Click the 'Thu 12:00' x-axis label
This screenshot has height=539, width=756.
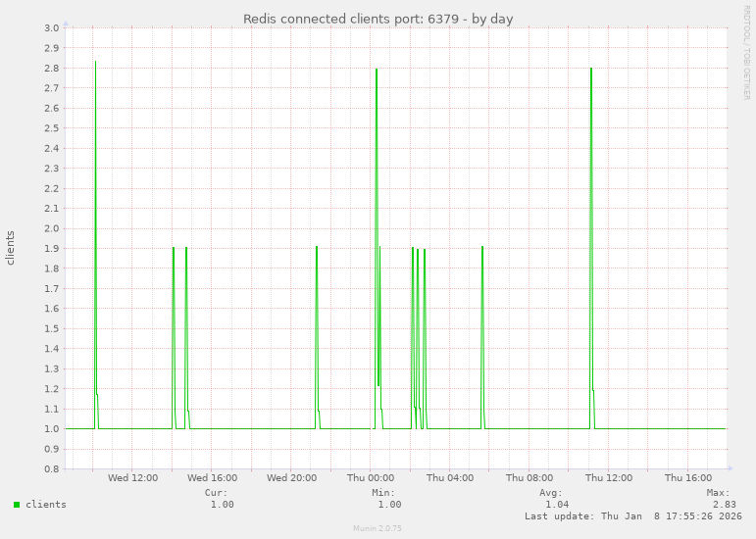point(609,478)
